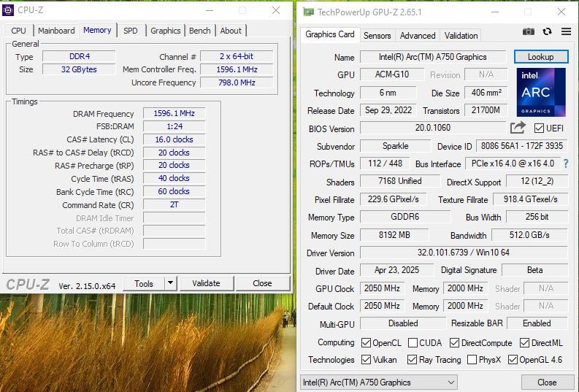Click the Resizable BAR value Enabled

(x=537, y=323)
